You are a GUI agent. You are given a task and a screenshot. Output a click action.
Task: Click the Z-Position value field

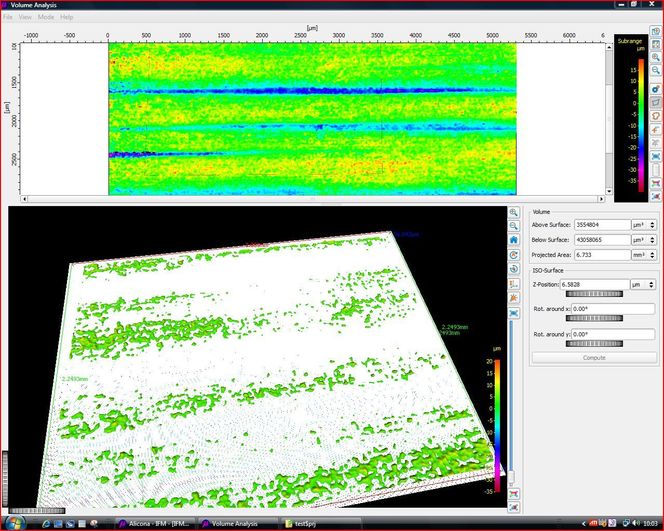593,285
